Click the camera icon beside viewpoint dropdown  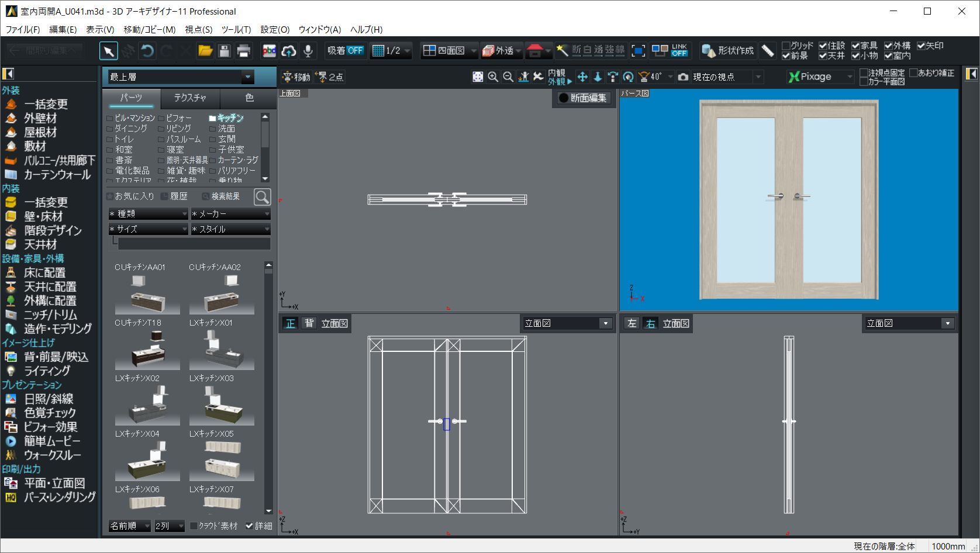point(683,77)
